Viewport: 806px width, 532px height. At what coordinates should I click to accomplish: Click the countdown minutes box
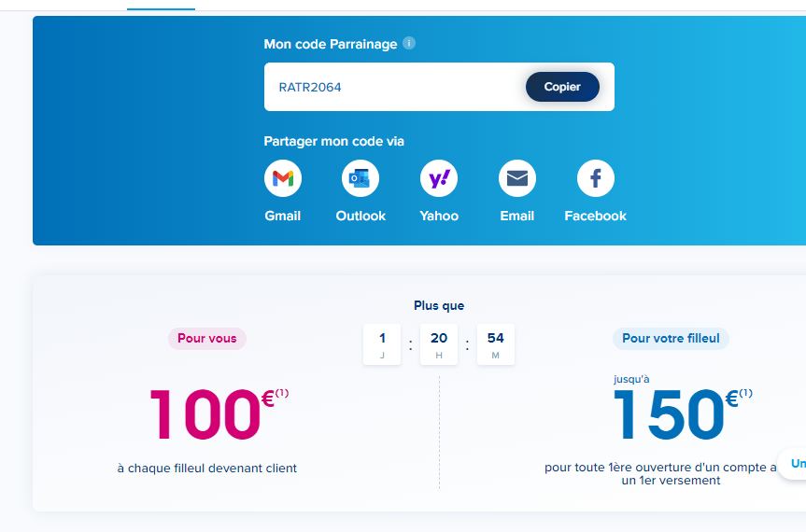496,343
